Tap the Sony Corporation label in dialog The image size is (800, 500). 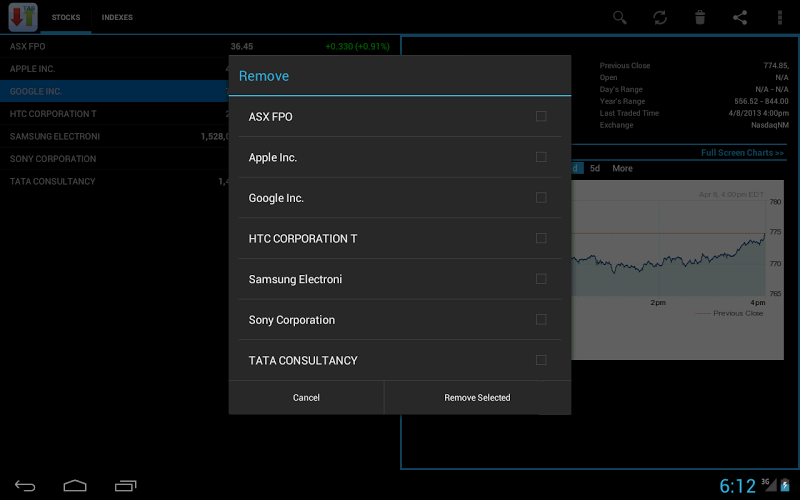pyautogui.click(x=292, y=320)
